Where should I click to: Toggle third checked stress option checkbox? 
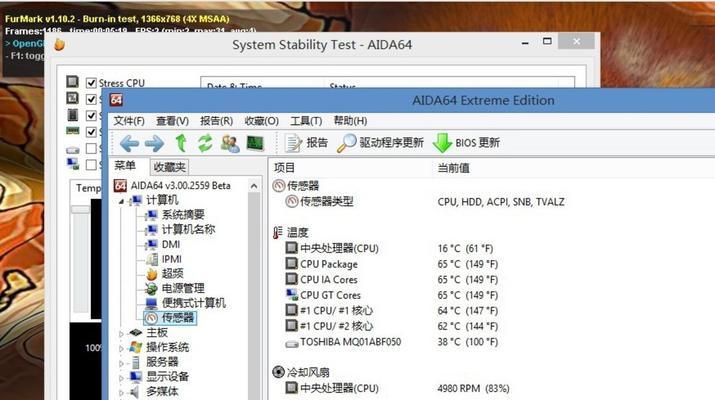91,115
